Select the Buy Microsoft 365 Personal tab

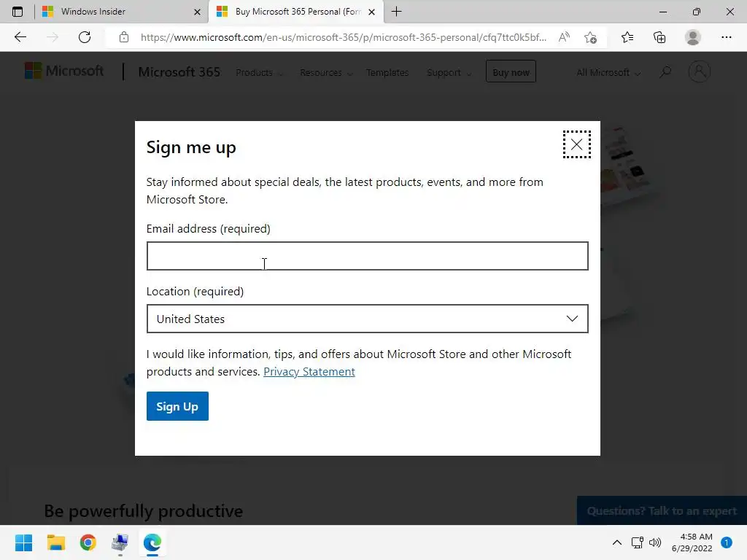coord(295,12)
